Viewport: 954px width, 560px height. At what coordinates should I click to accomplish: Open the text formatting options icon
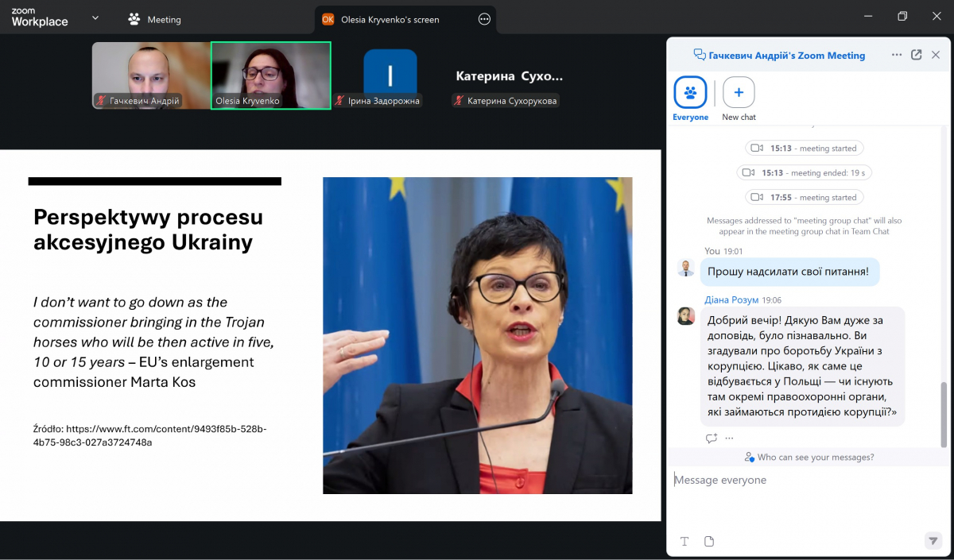684,542
